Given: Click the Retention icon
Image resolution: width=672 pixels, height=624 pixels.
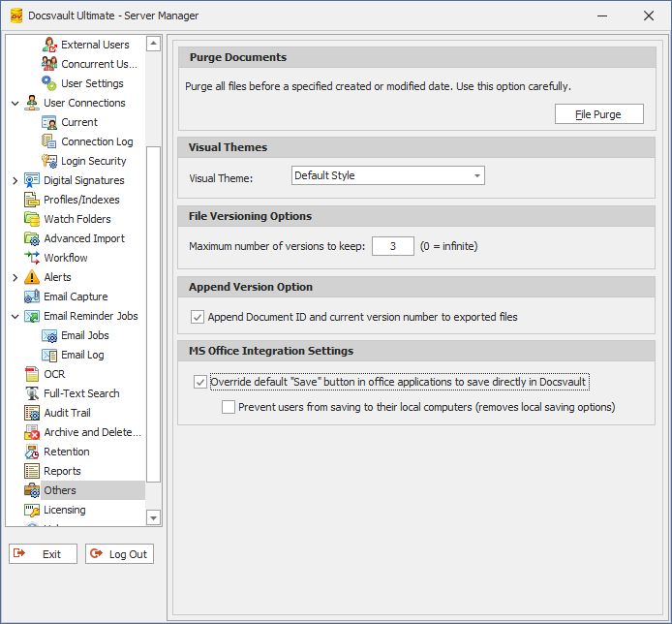Looking at the screenshot, I should tap(32, 452).
